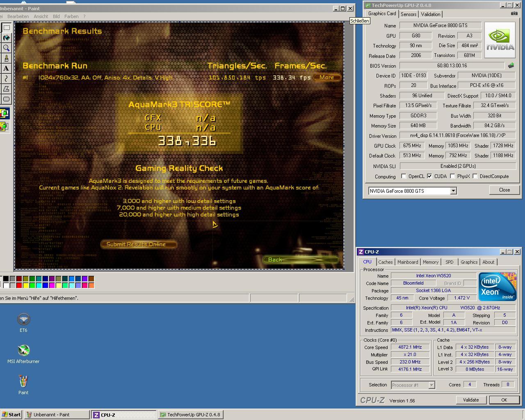Open the Ansicht menu in Paint
Image resolution: width=525 pixels, height=420 pixels.
(41, 16)
